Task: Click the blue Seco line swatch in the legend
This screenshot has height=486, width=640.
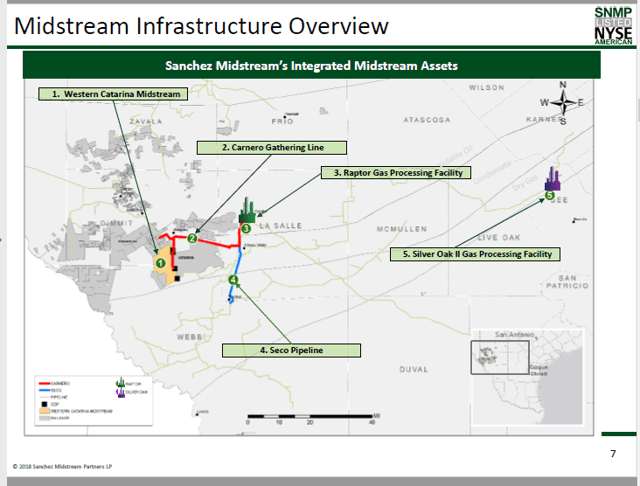Action: coord(44,391)
